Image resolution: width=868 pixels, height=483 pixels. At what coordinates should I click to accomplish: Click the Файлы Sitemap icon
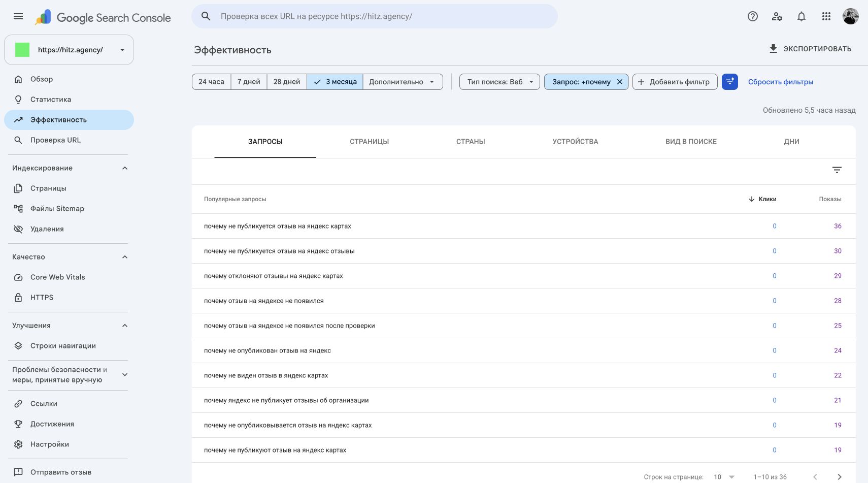(x=18, y=209)
